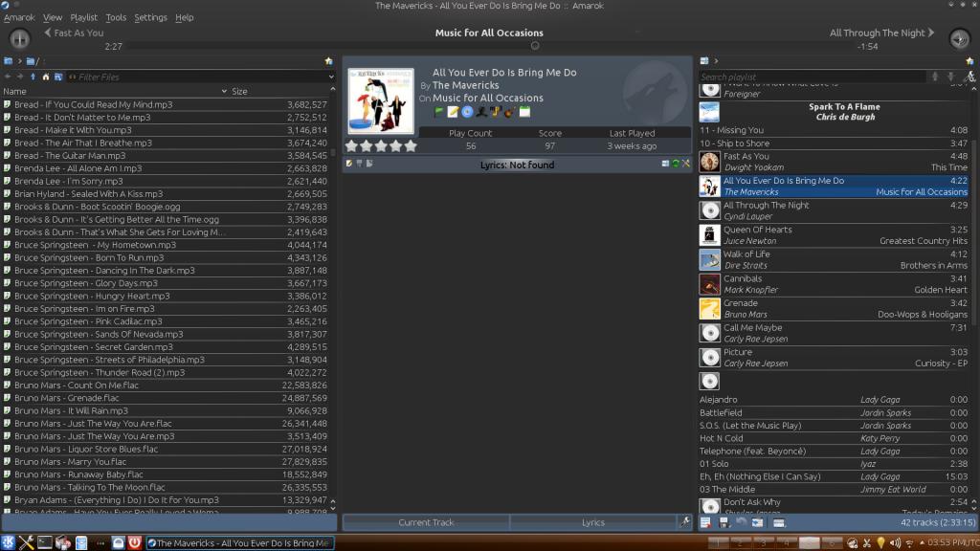Click the up-directory arrow in file browser
Viewport: 980px width, 551px height.
tap(33, 77)
